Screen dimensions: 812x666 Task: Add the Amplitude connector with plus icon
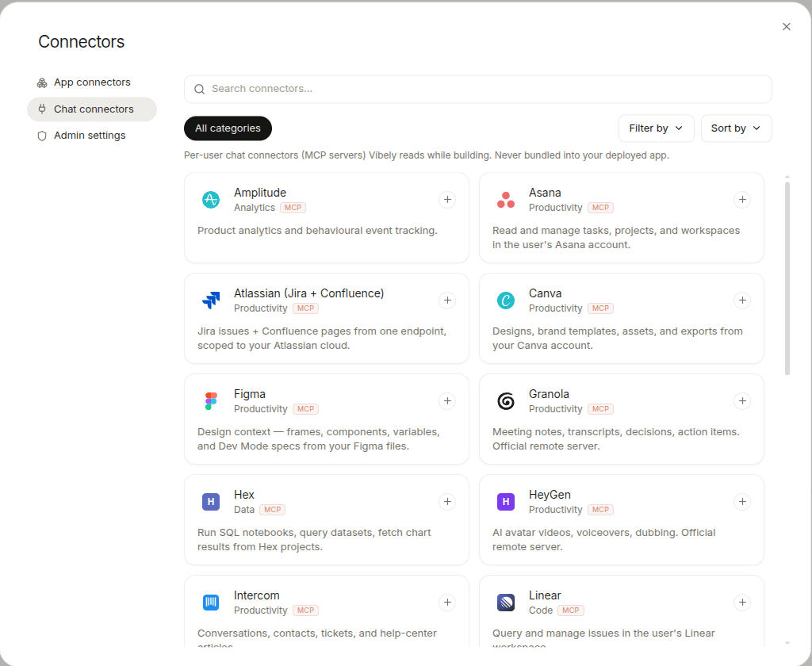click(x=447, y=200)
